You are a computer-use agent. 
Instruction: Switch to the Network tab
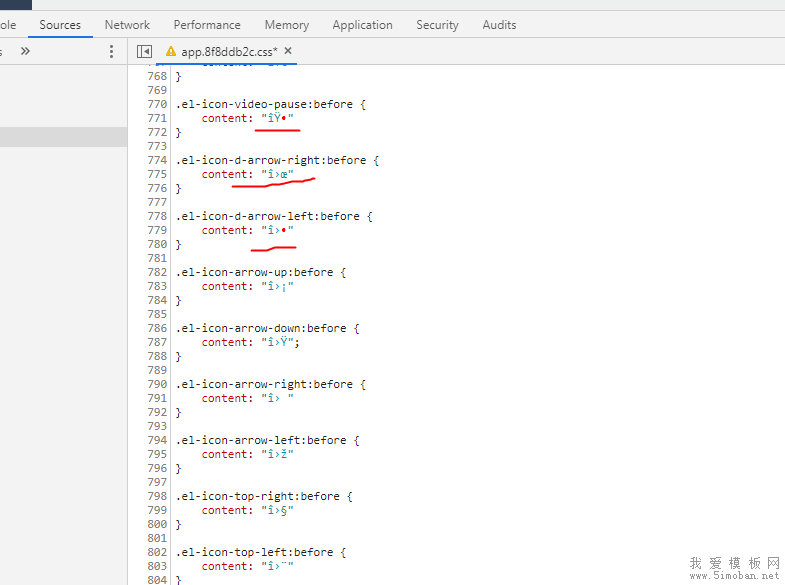tap(127, 25)
